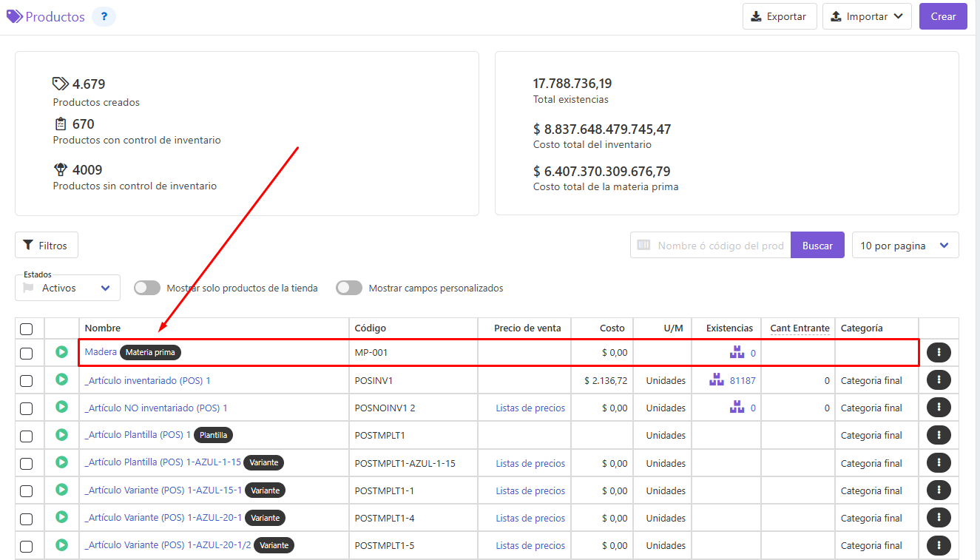Click the boxes icon in Madera existencias
The image size is (980, 560).
point(737,353)
